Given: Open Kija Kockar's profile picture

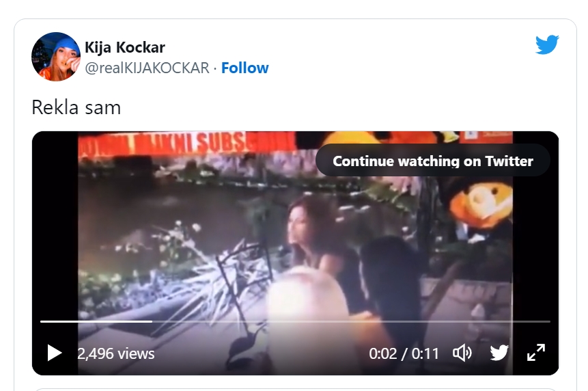Looking at the screenshot, I should point(56,57).
